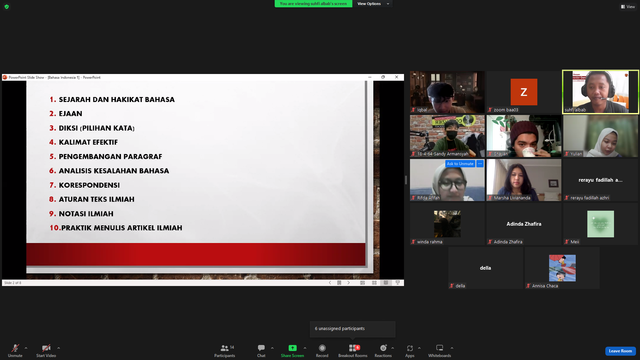Go to next slide in PowerPoint status bar

(349, 283)
